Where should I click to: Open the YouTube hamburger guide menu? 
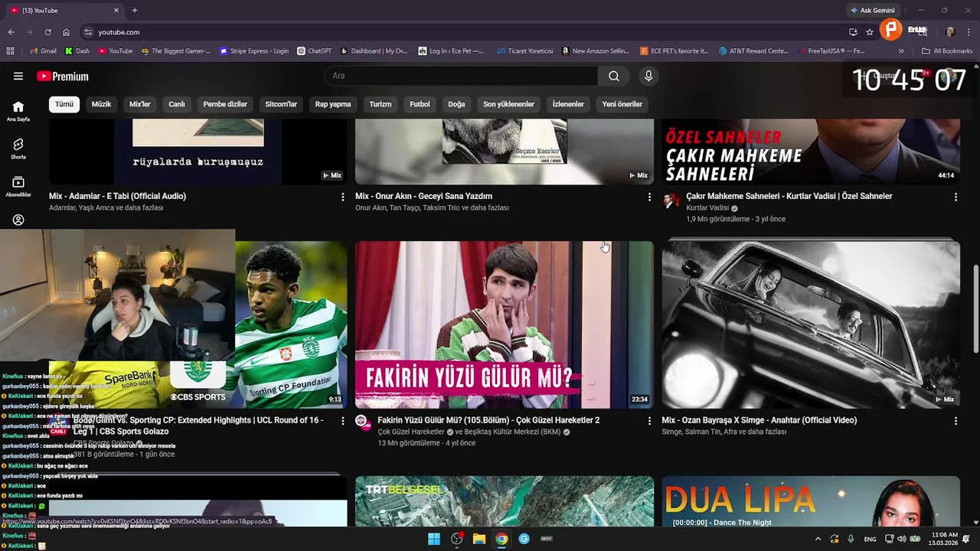click(x=18, y=76)
